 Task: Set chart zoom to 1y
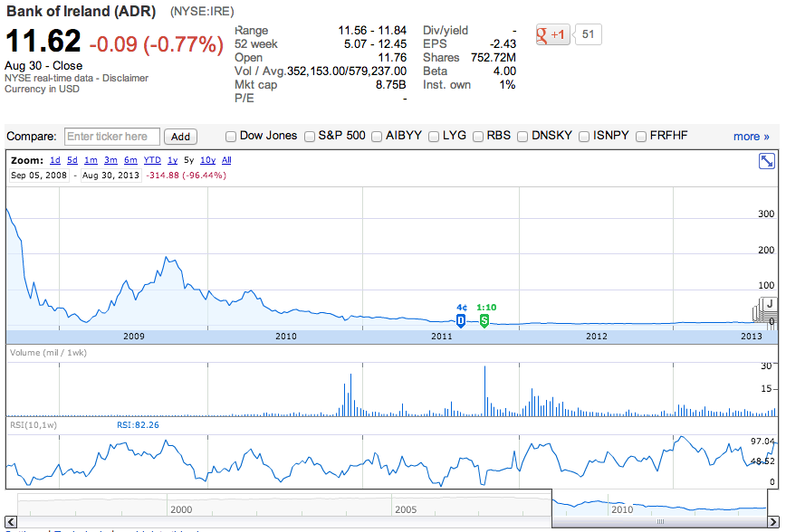coord(172,160)
